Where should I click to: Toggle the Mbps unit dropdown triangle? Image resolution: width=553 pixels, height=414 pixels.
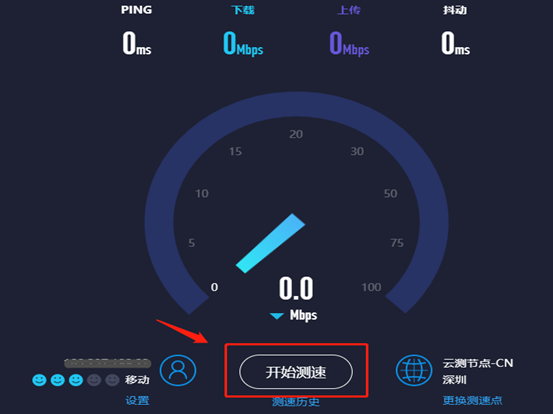point(277,316)
